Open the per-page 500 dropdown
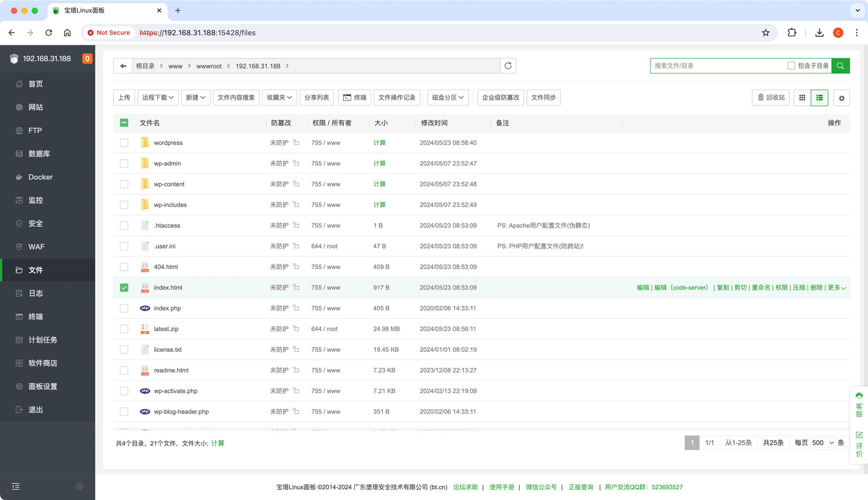This screenshot has height=500, width=868. pos(822,443)
